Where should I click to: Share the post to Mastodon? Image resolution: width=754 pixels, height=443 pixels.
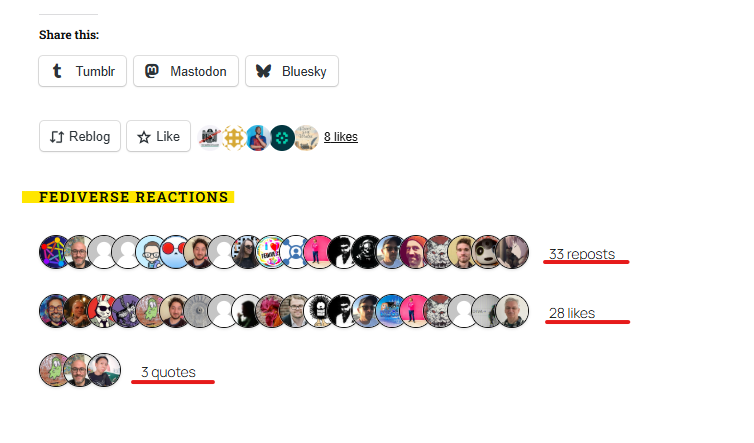(x=186, y=71)
